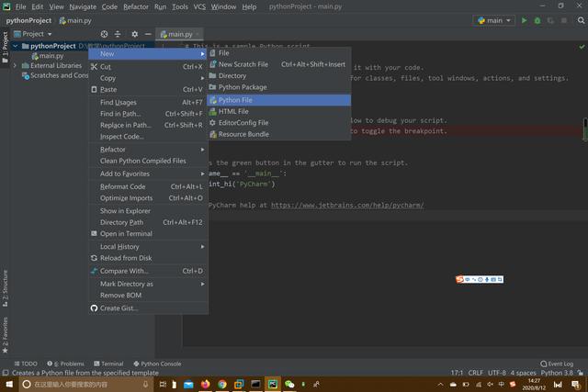The image size is (588, 392).
Task: Open in Terminal menu entry
Action: pyautogui.click(x=148, y=234)
